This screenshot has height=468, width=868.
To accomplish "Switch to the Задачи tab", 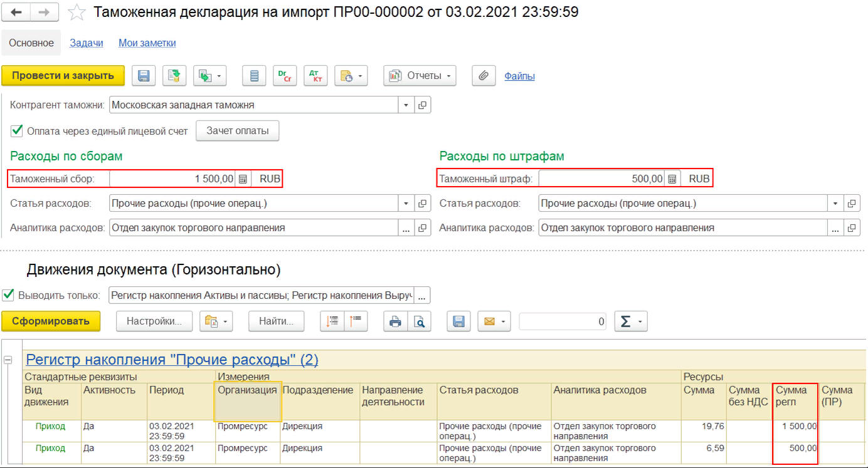I will 87,43.
